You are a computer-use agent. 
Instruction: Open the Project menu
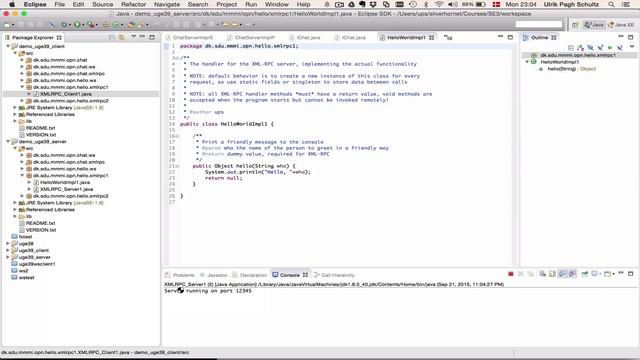point(227,4)
